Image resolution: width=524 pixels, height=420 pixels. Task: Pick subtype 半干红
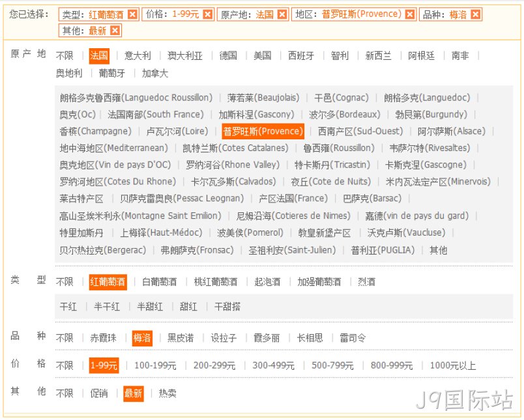point(107,307)
